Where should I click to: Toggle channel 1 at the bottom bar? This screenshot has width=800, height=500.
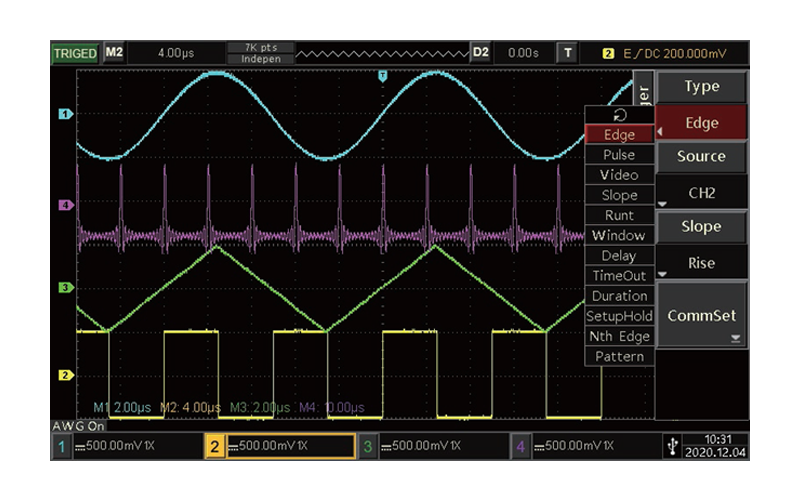(62, 446)
